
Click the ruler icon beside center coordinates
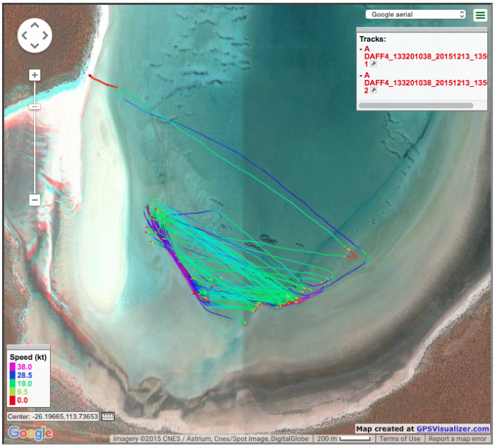[108, 416]
